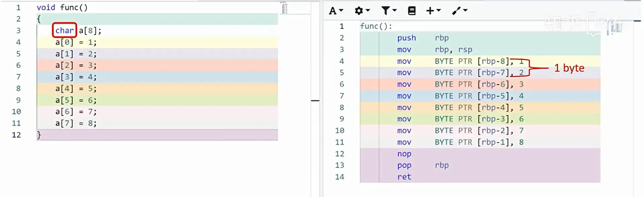Click the "ret" instruction line

[x=480, y=177]
